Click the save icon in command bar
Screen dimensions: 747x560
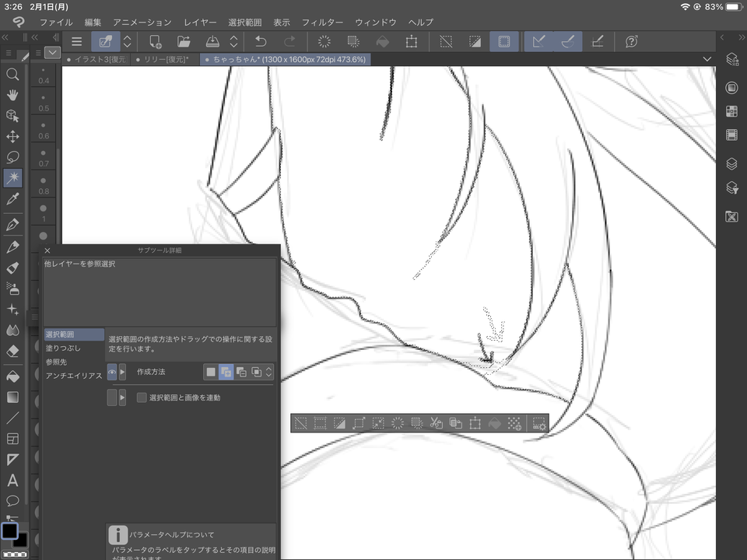click(x=212, y=42)
